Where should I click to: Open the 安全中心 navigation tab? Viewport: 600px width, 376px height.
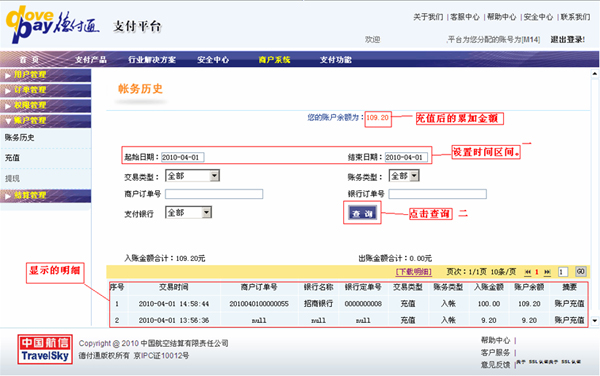click(213, 60)
